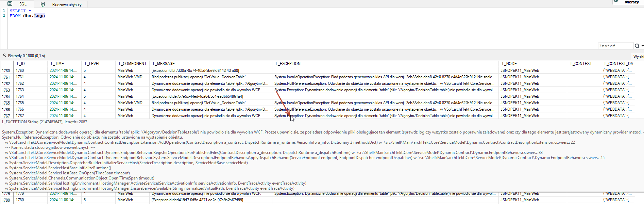
Task: Open the search options dropdown arrow
Action: (x=642, y=46)
